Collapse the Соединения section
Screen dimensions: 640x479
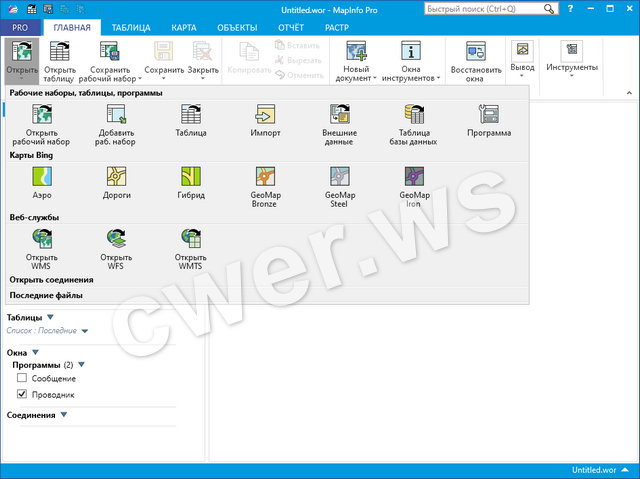[63, 415]
